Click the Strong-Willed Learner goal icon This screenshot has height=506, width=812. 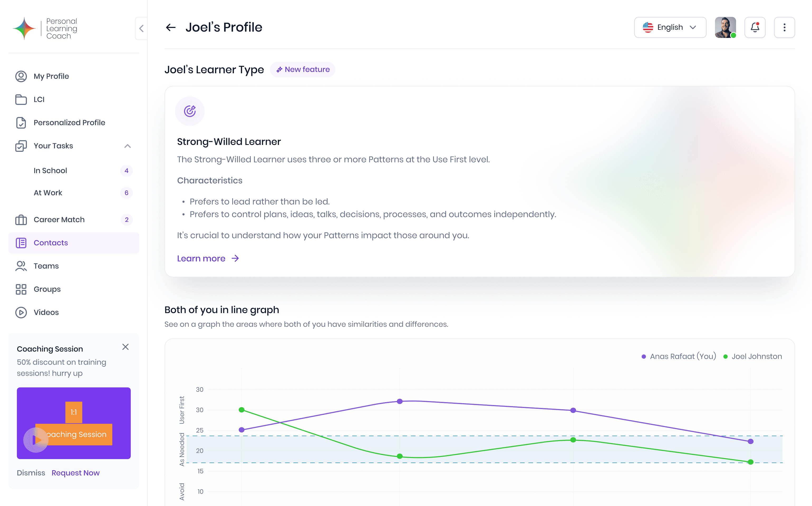click(190, 111)
